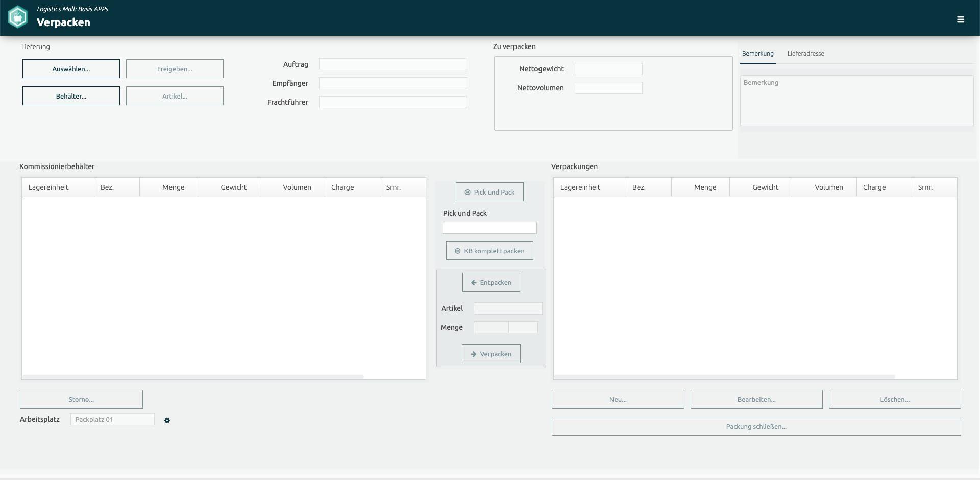Sort Kommissionierbehälter by Gewicht column
The height and width of the screenshot is (480, 980).
tap(229, 187)
